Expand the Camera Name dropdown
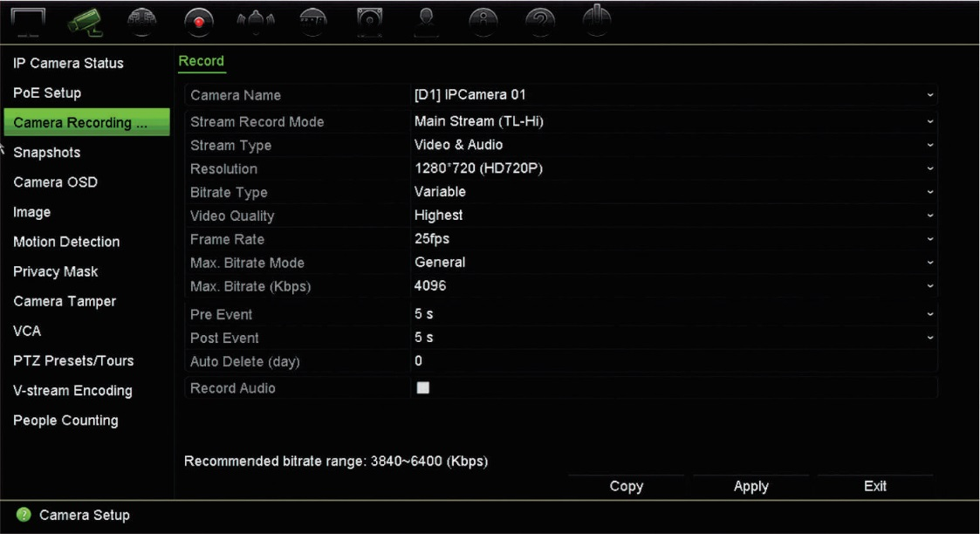The width and height of the screenshot is (980, 534). [673, 95]
